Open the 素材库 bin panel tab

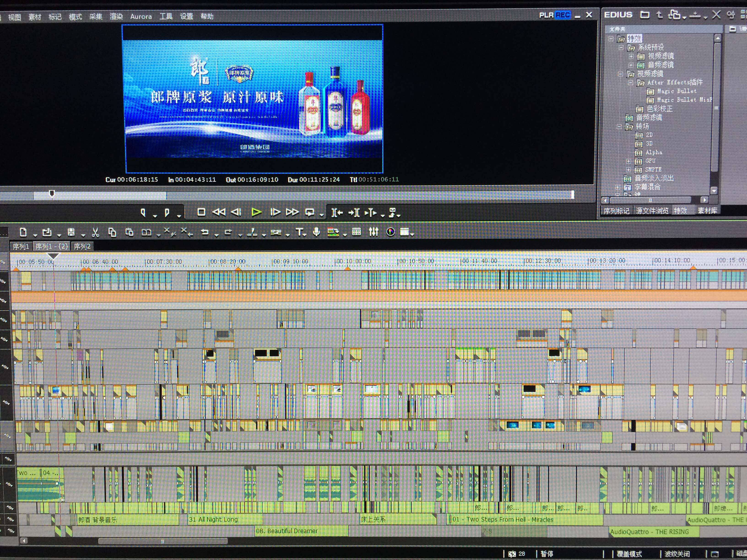coord(707,211)
